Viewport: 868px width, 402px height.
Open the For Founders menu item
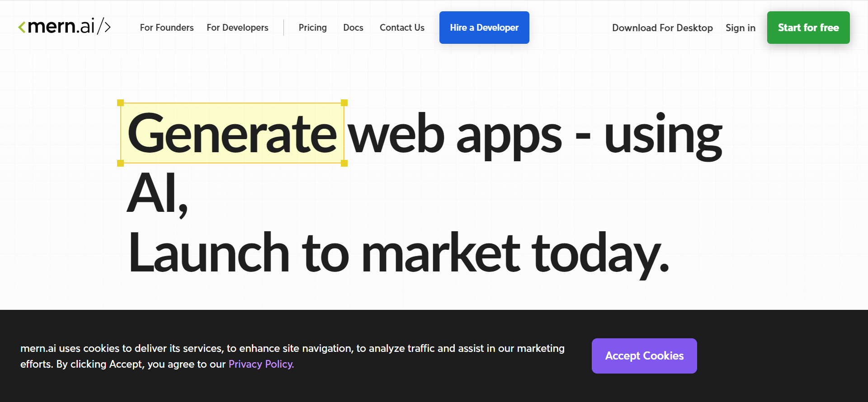pyautogui.click(x=167, y=28)
